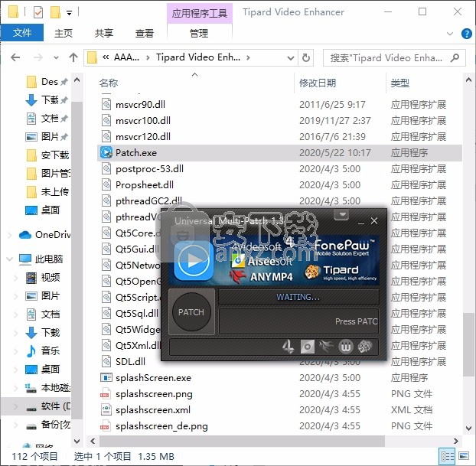Switch to large icons view in status bar

coord(464,456)
